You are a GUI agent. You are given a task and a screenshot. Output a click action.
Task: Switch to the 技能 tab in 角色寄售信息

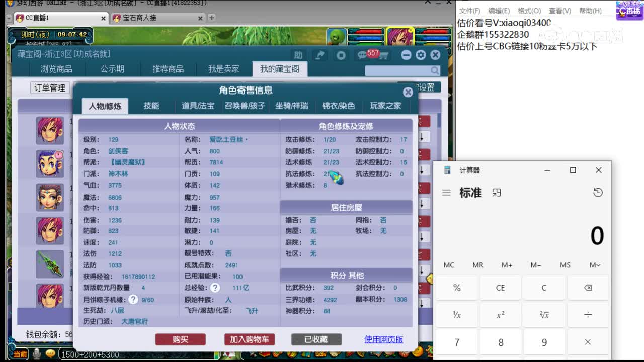coord(152,106)
